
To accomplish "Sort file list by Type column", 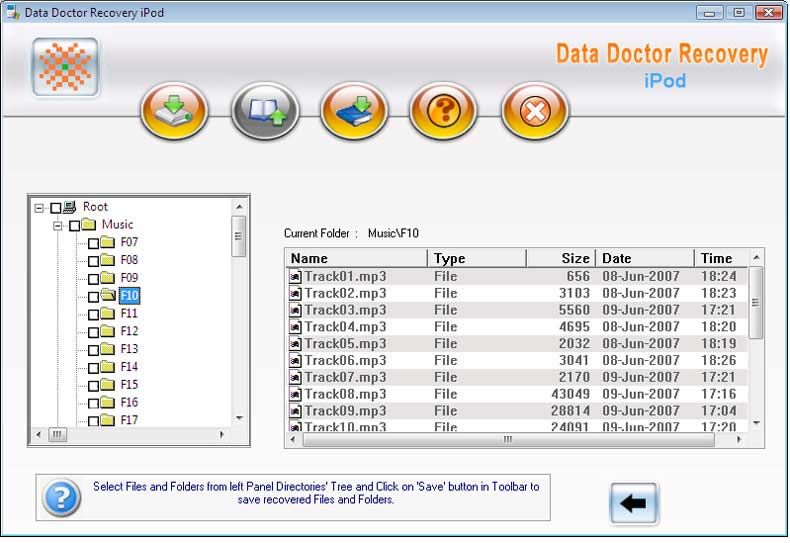I will [477, 258].
